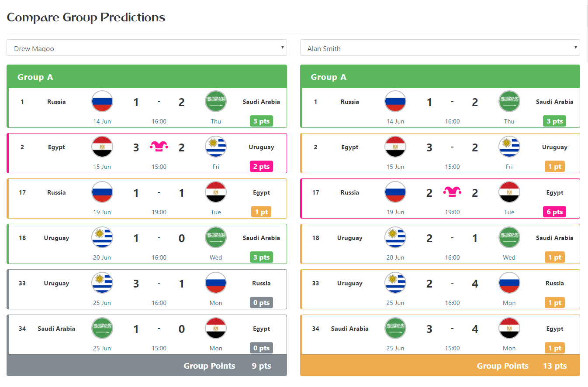Click Drew's grey Group Points 9 pts footer
The image size is (588, 387).
coord(147,366)
